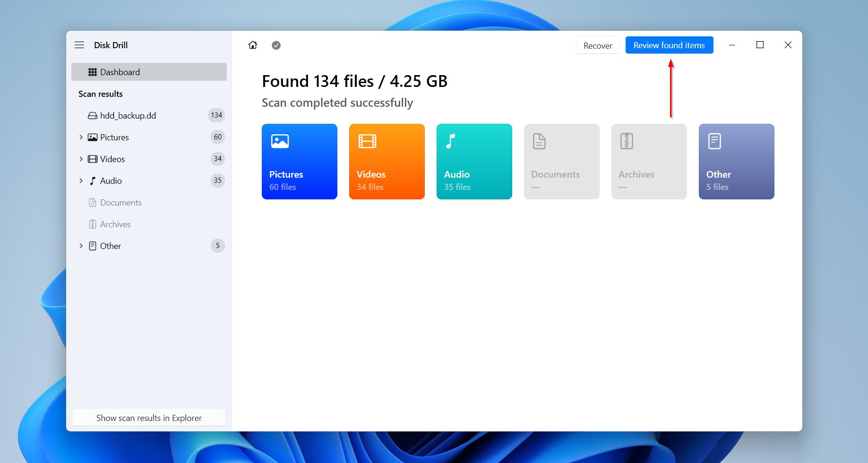Open the Videos category card
The height and width of the screenshot is (463, 868).
click(387, 162)
